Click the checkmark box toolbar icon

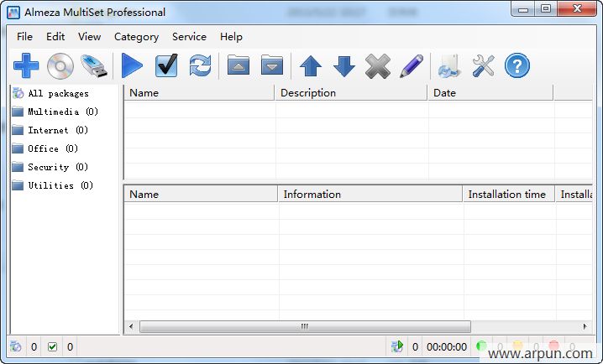tap(166, 65)
